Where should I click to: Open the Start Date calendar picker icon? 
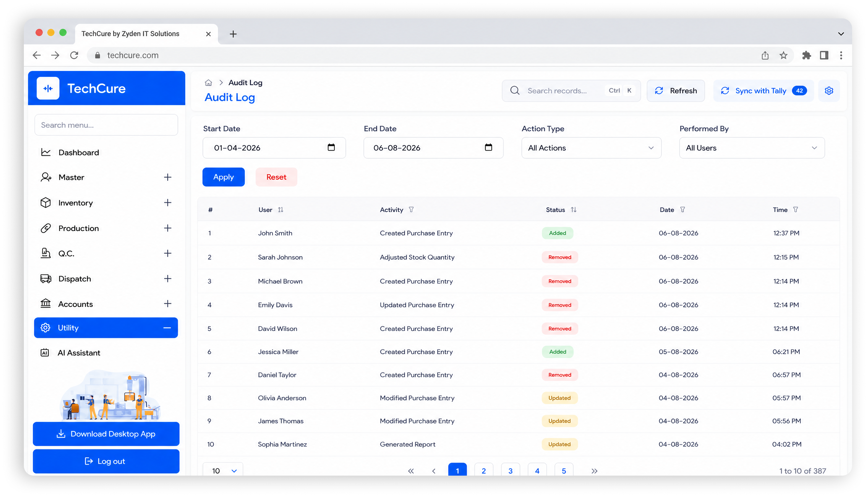click(x=331, y=147)
